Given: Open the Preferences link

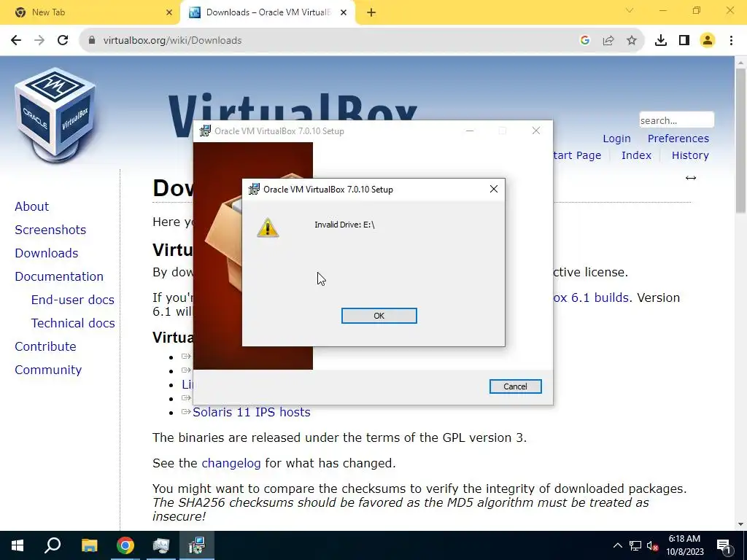Looking at the screenshot, I should click(678, 139).
